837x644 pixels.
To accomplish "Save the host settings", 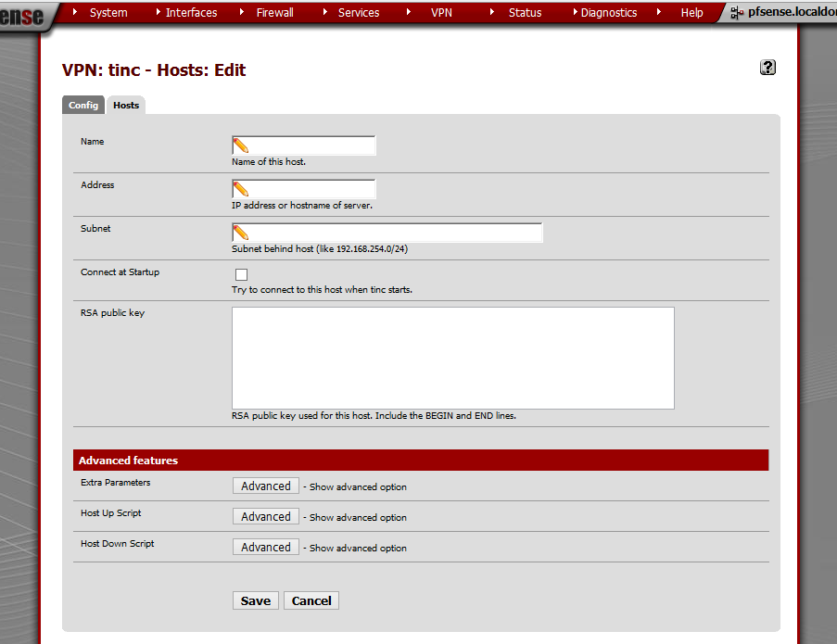I will click(256, 600).
